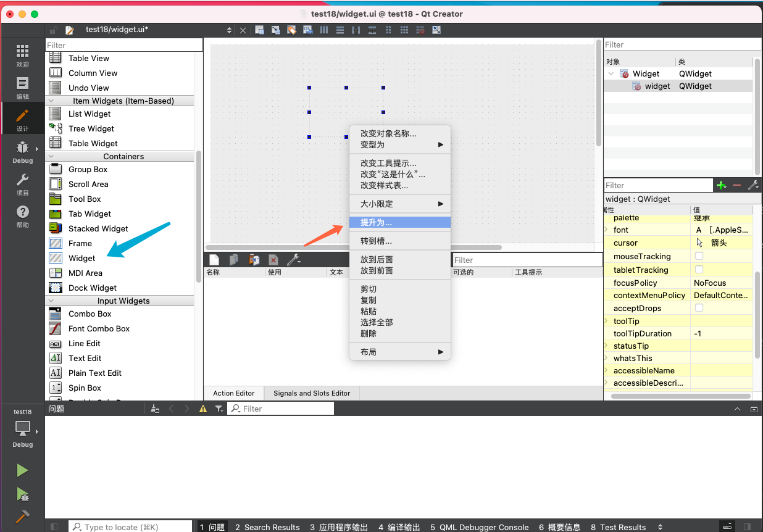The image size is (763, 532).
Task: Select 转到槽... in the context menu
Action: click(x=400, y=241)
